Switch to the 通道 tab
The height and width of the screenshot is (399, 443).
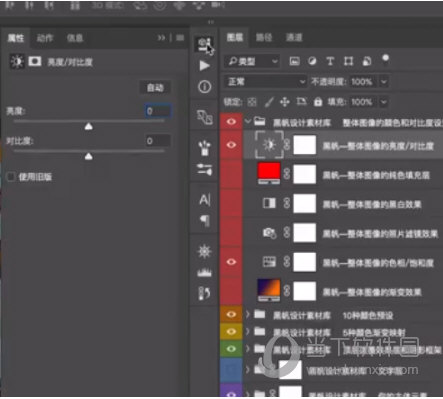click(294, 37)
